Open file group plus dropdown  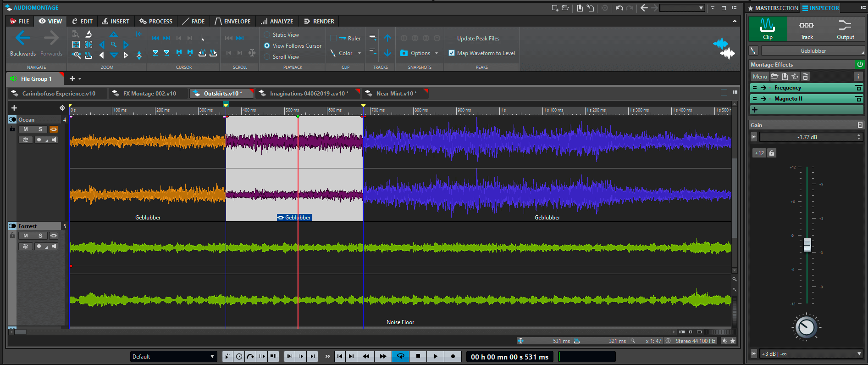point(80,79)
